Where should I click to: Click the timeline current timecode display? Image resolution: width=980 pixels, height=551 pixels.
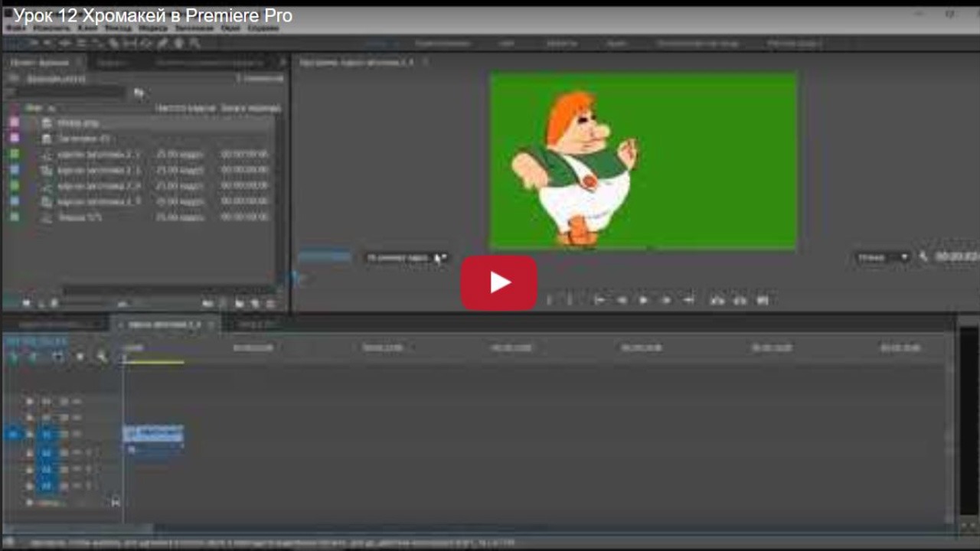[37, 341]
